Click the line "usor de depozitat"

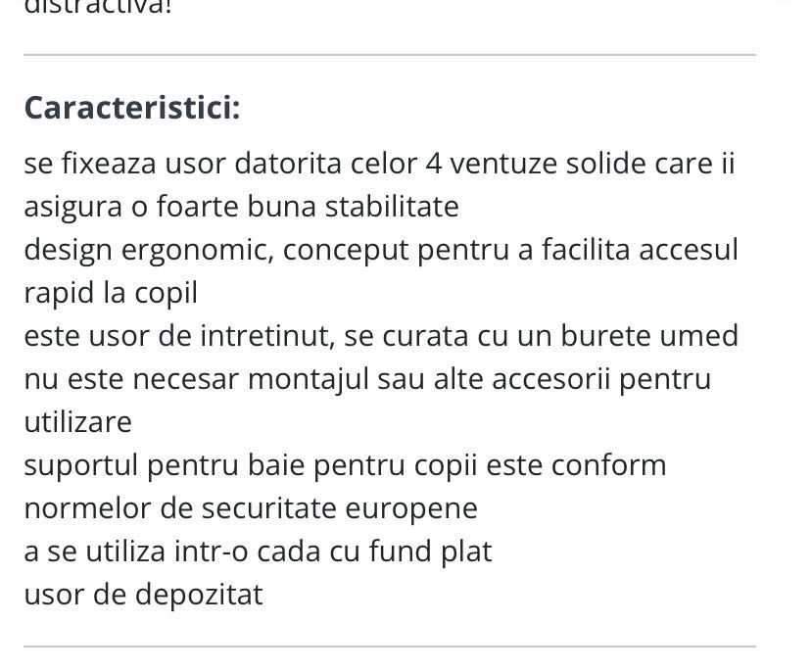pyautogui.click(x=143, y=595)
